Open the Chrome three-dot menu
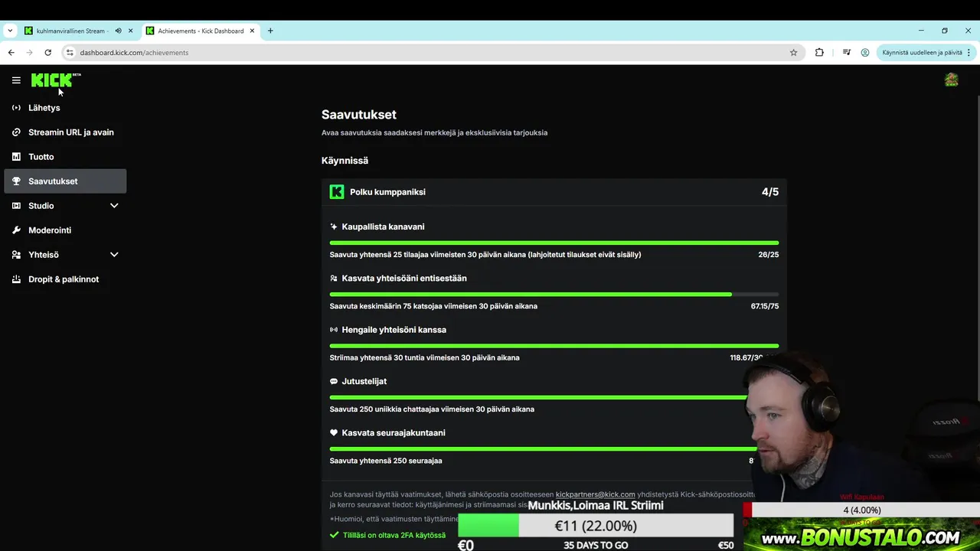 (x=969, y=53)
